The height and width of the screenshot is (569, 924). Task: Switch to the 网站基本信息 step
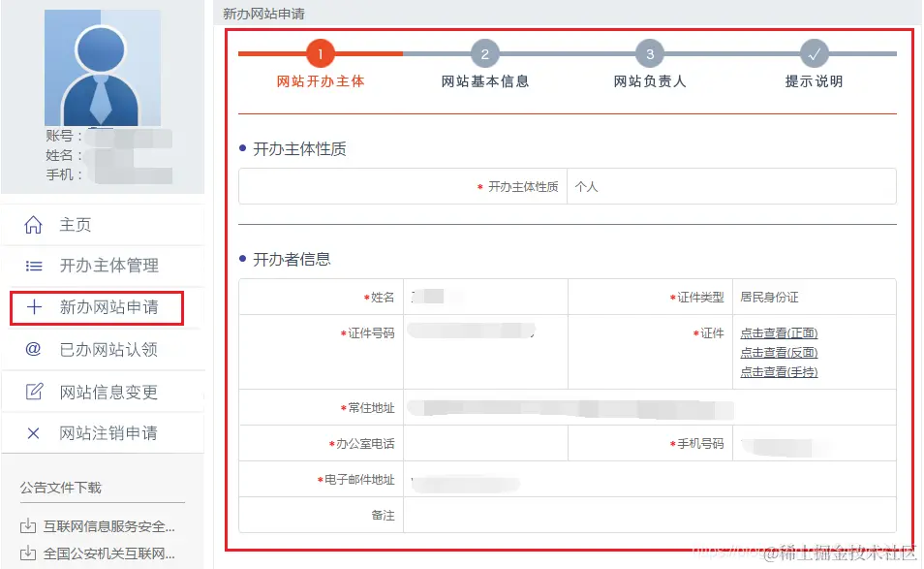[484, 53]
